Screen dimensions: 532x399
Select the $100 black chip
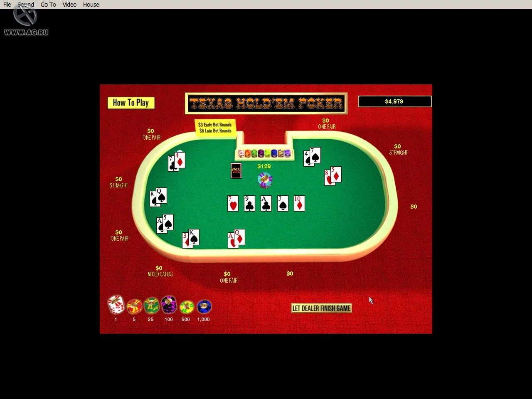pyautogui.click(x=168, y=305)
